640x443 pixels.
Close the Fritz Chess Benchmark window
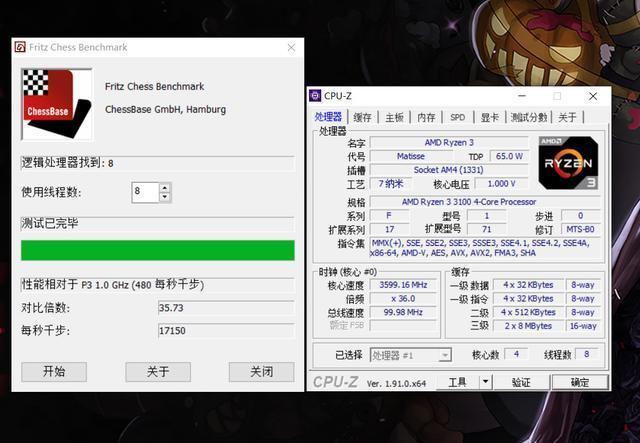(291, 48)
